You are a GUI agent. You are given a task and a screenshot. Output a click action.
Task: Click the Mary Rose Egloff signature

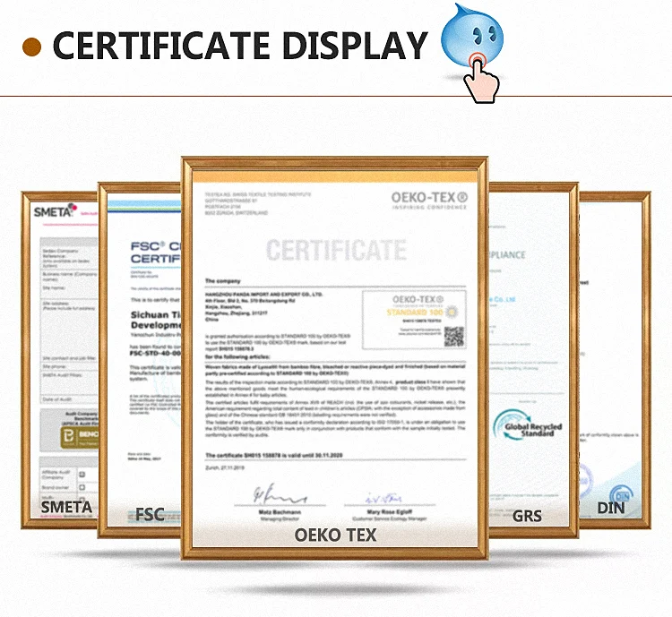click(x=383, y=498)
